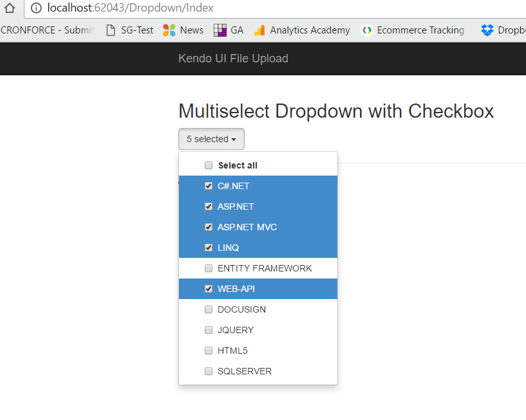Viewport: 526px width, 420px height.
Task: Check the DOCUSIGN checkbox
Action: (209, 309)
